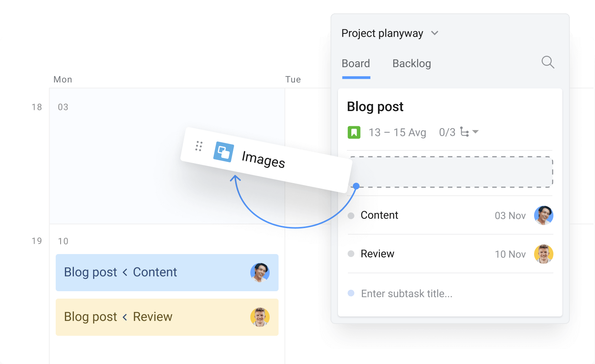Open the Blog post card title
This screenshot has height=364, width=595.
pos(375,107)
